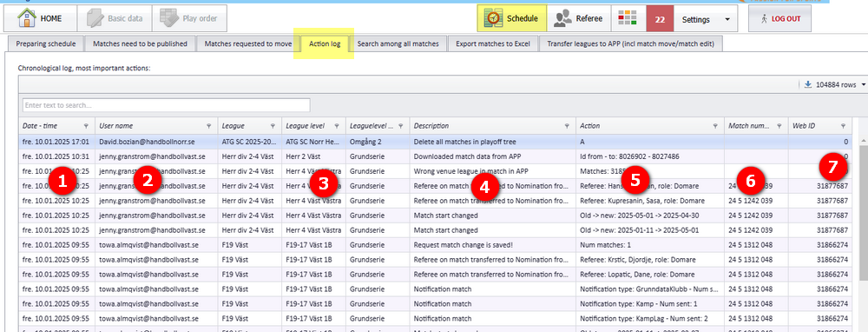Switch to Preparing schedule tab
This screenshot has width=868, height=332.
click(46, 43)
